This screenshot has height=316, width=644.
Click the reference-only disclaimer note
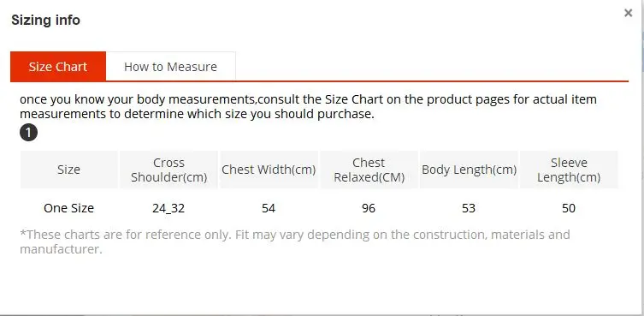coord(295,241)
